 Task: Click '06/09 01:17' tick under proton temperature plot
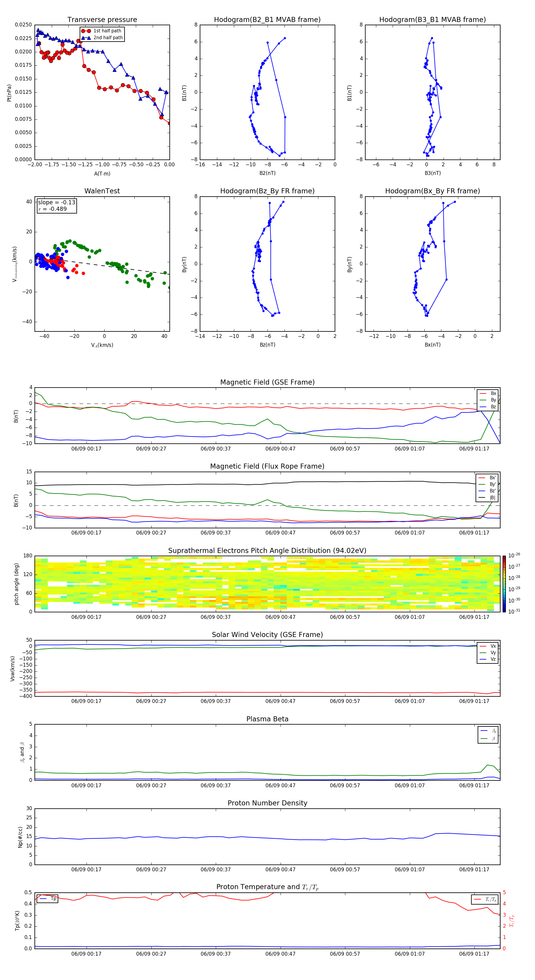pyautogui.click(x=474, y=954)
